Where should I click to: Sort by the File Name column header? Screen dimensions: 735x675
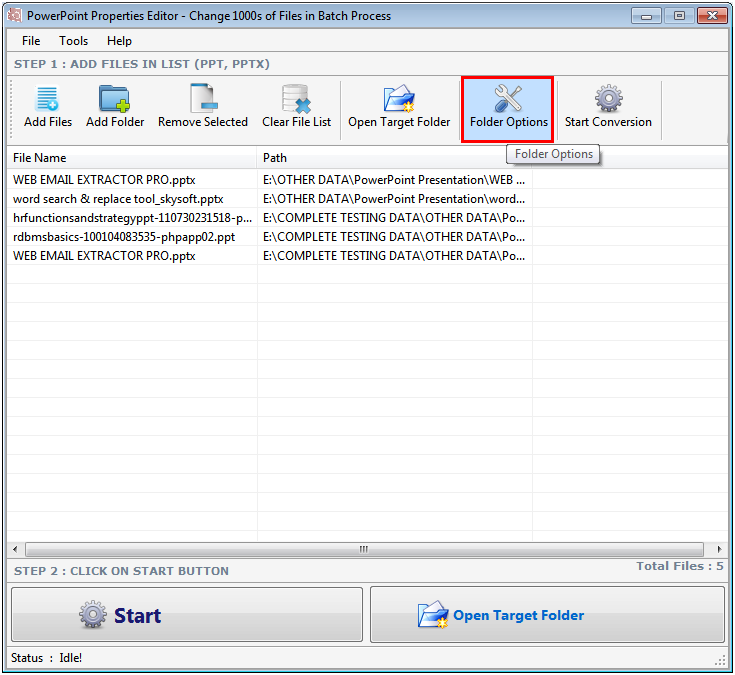pos(132,158)
